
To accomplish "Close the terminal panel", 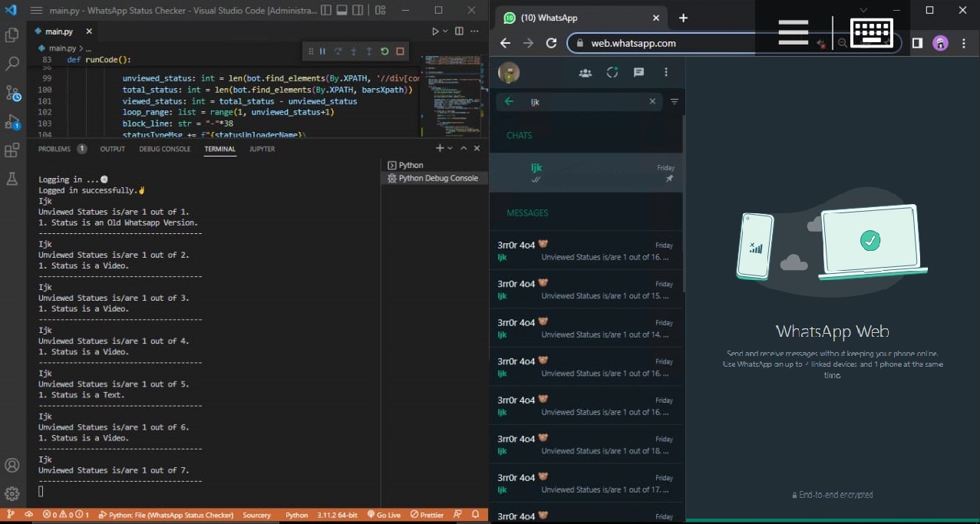I will [x=477, y=148].
